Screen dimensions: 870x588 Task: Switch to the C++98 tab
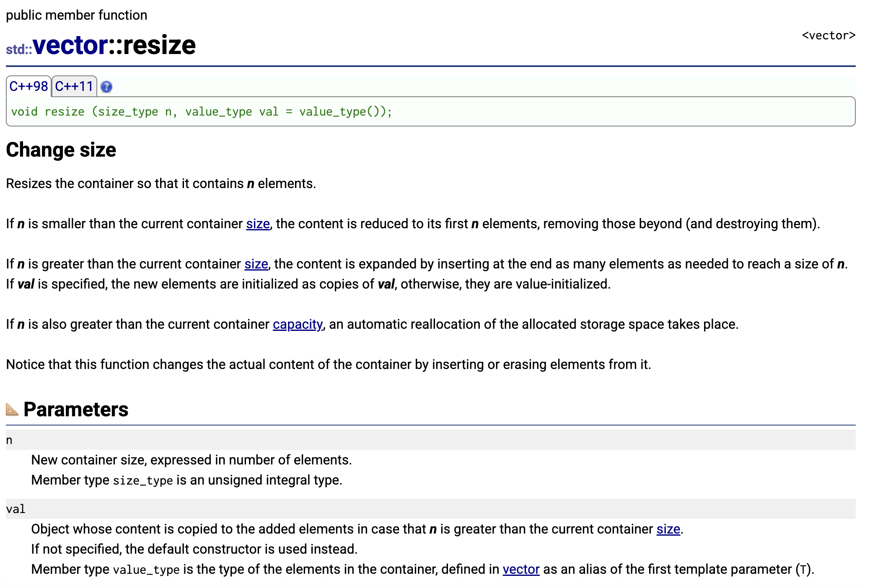click(28, 86)
